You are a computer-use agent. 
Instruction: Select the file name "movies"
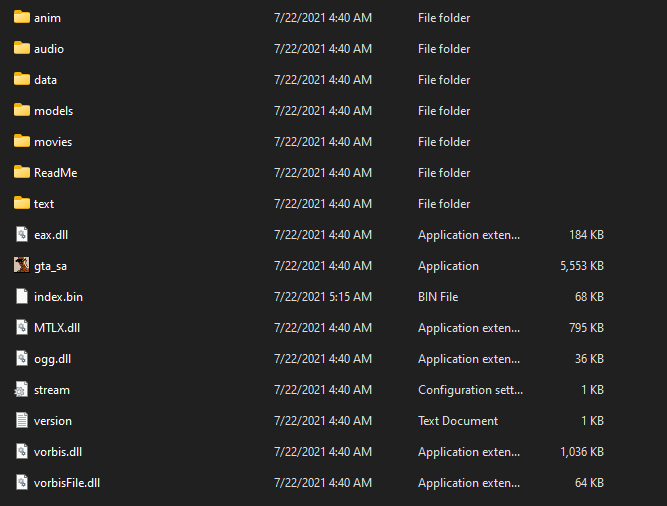53,142
